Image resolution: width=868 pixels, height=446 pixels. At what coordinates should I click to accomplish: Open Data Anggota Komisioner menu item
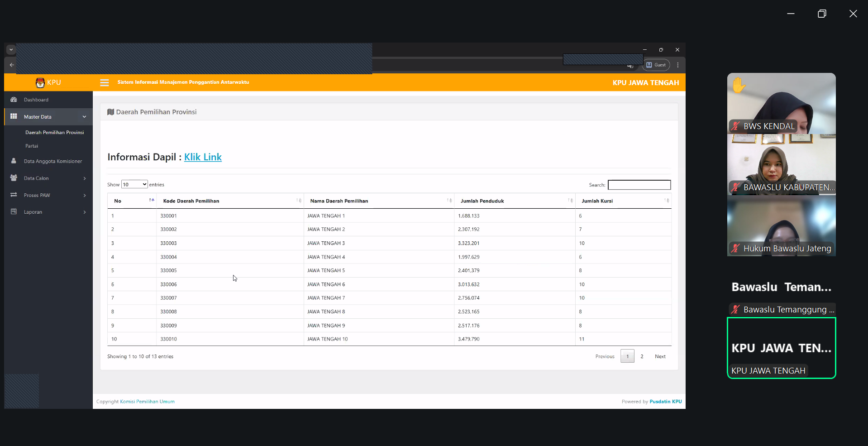click(x=48, y=161)
